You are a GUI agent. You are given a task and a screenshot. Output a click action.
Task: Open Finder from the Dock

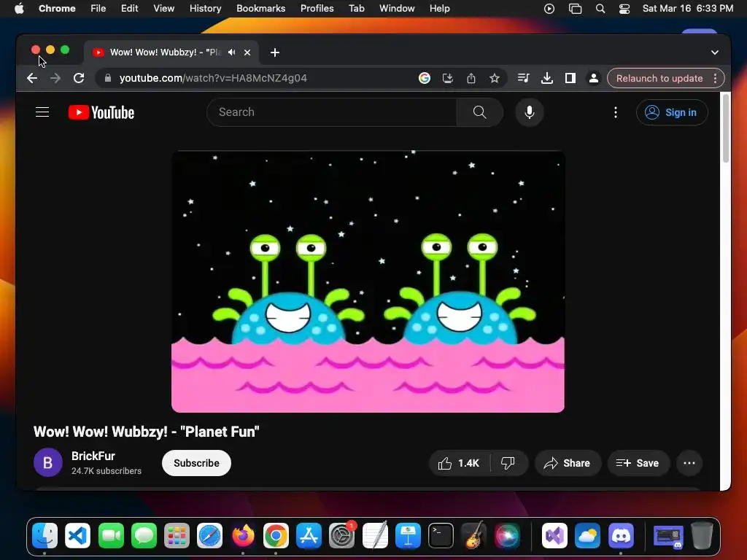click(x=44, y=536)
